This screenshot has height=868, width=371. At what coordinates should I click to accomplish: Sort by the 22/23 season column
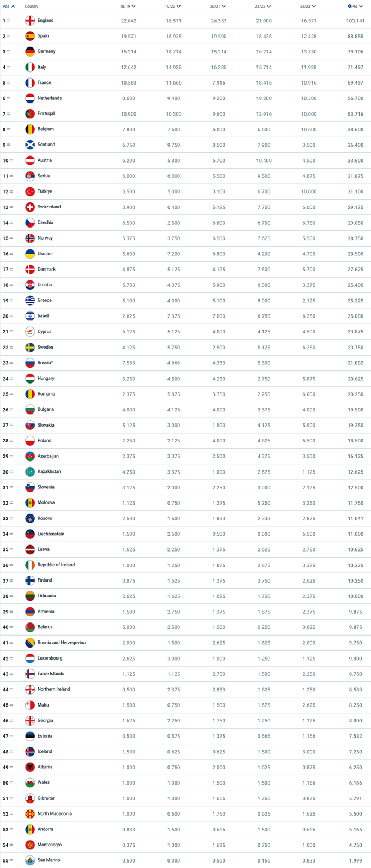308,7
